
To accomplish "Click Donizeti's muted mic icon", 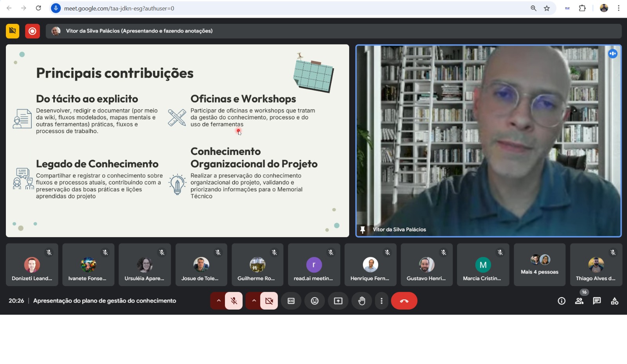I will tap(49, 252).
